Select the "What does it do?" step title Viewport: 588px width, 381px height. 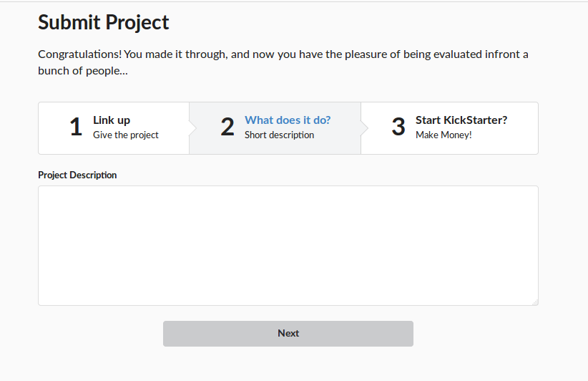[x=288, y=120]
